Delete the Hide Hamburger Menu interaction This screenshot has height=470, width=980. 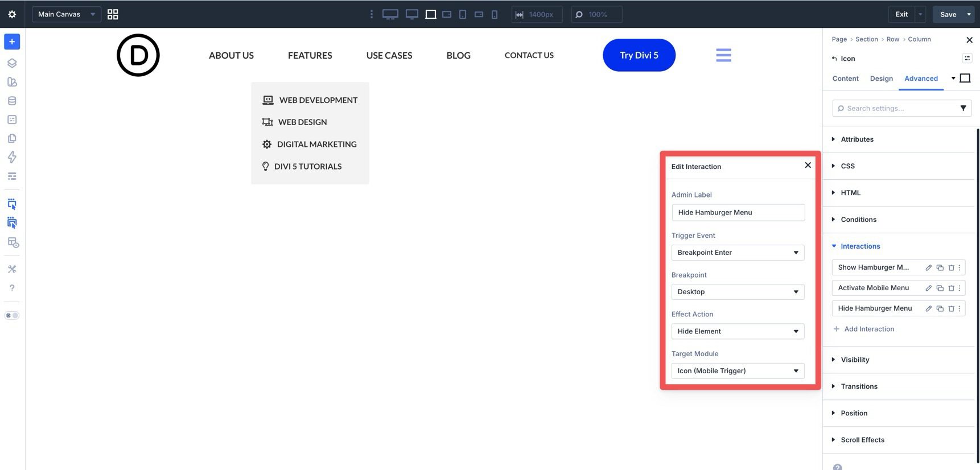point(951,308)
